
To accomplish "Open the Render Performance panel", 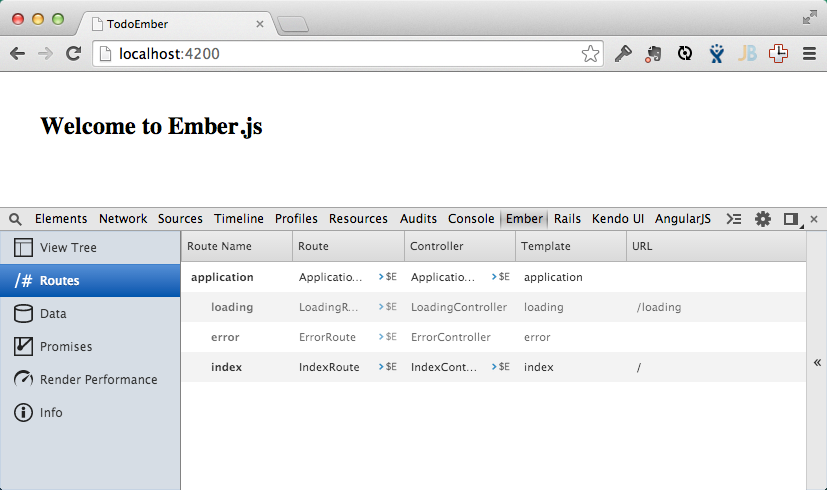I will [x=90, y=379].
